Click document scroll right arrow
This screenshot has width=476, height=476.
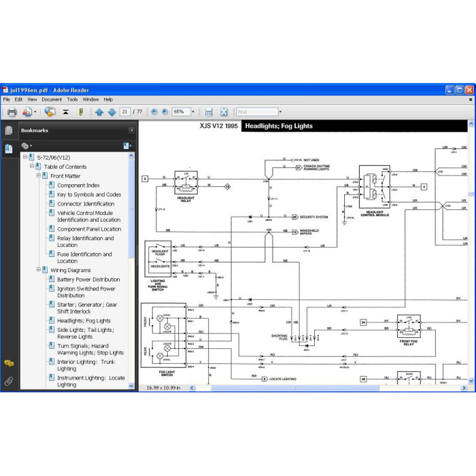(464, 388)
